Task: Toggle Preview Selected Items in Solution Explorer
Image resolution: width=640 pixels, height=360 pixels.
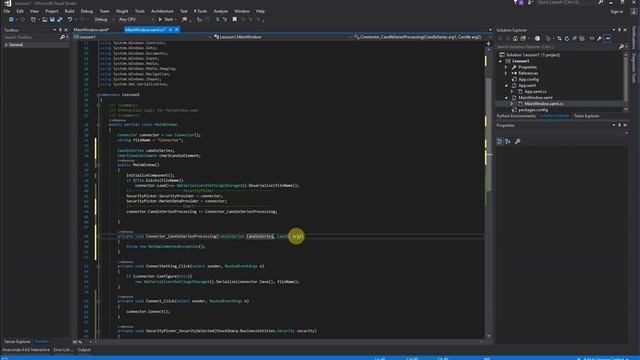Action: 607,38
